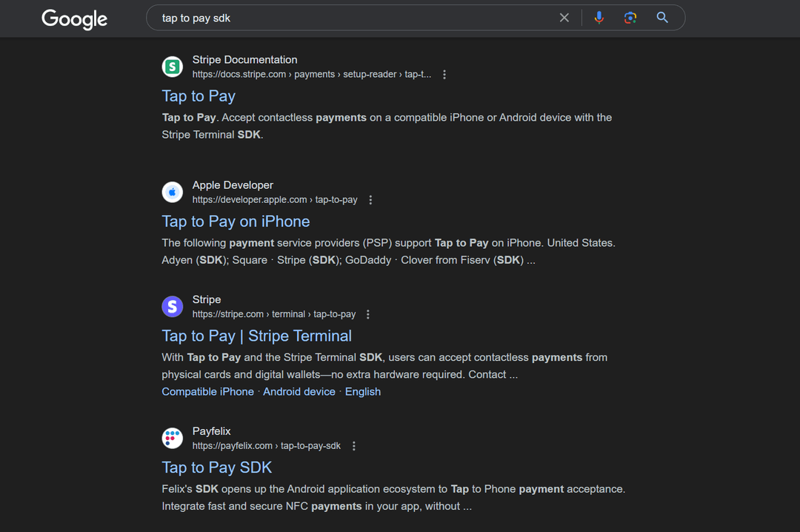Screen dimensions: 800x532
Task: Open more options for Stripe Documentation result
Action: coord(444,75)
